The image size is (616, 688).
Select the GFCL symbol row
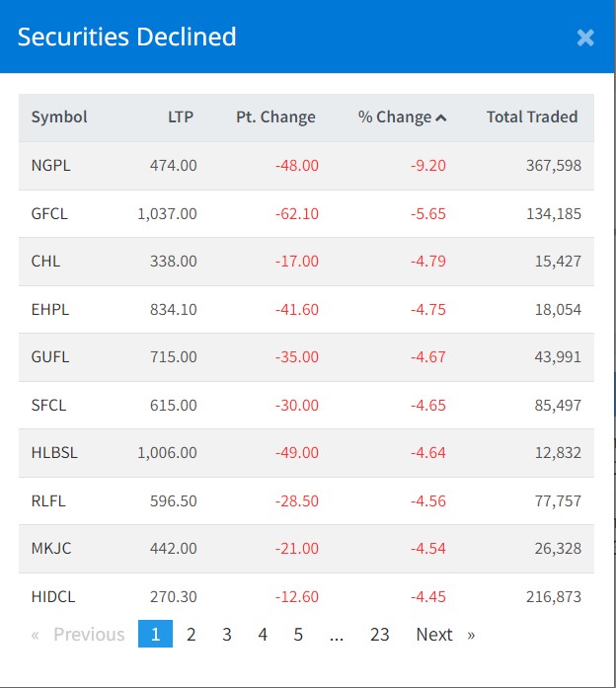50,213
